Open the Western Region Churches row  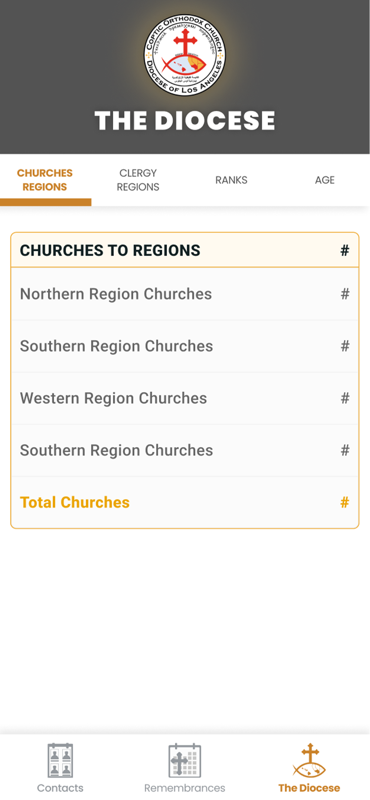(185, 398)
